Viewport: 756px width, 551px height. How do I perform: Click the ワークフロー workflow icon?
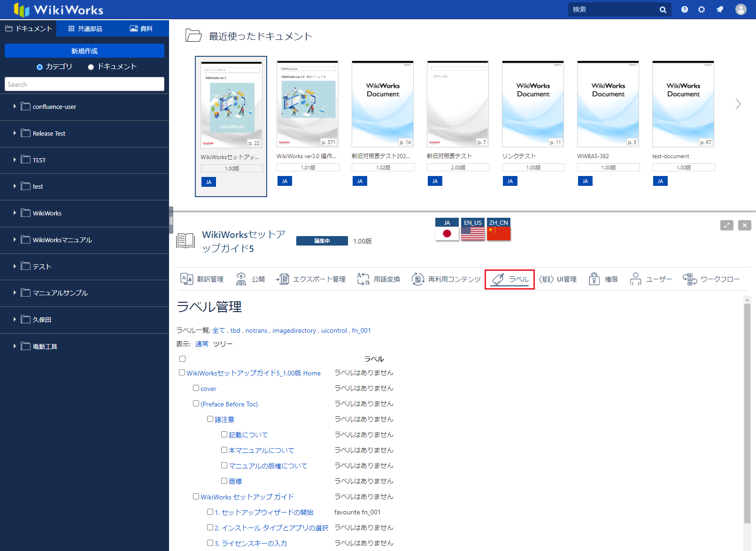[690, 279]
